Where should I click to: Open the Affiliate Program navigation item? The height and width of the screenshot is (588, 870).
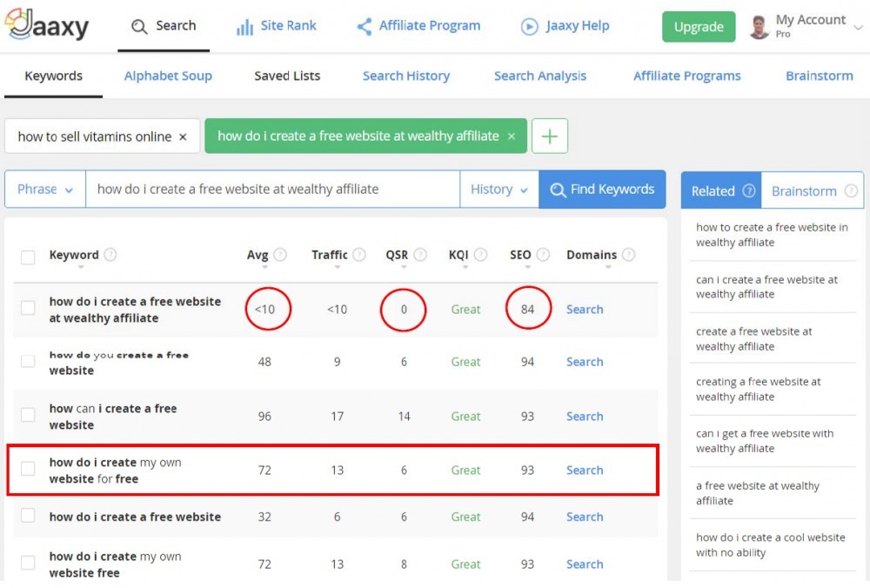[419, 26]
